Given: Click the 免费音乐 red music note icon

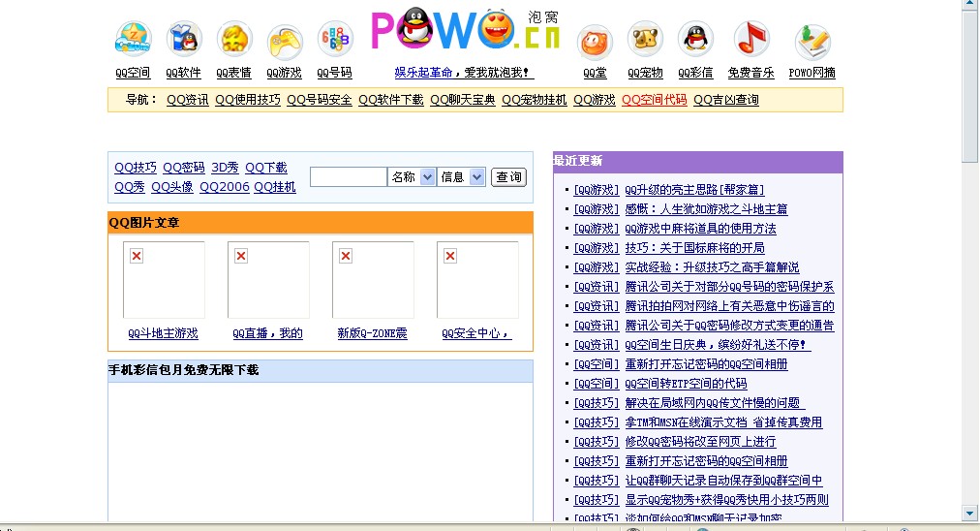Looking at the screenshot, I should tap(751, 40).
